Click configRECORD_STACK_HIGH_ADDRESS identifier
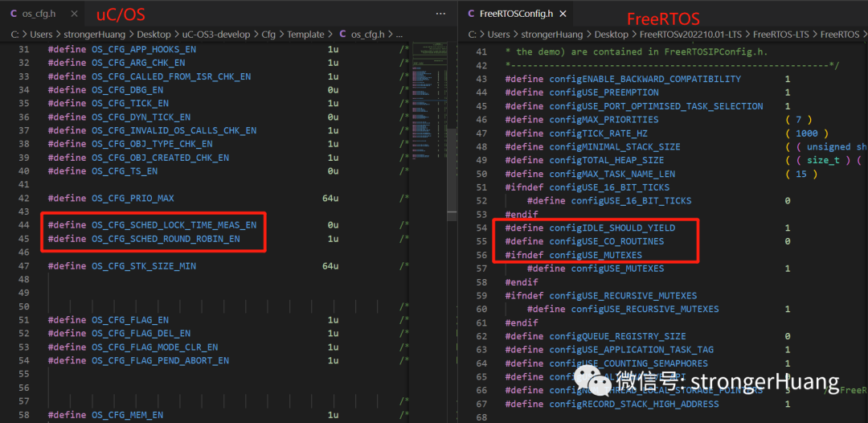 click(x=634, y=405)
